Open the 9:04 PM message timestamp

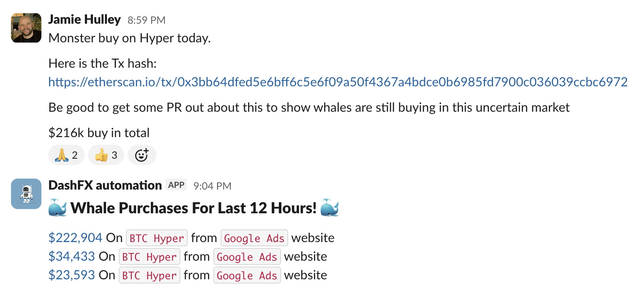(212, 186)
